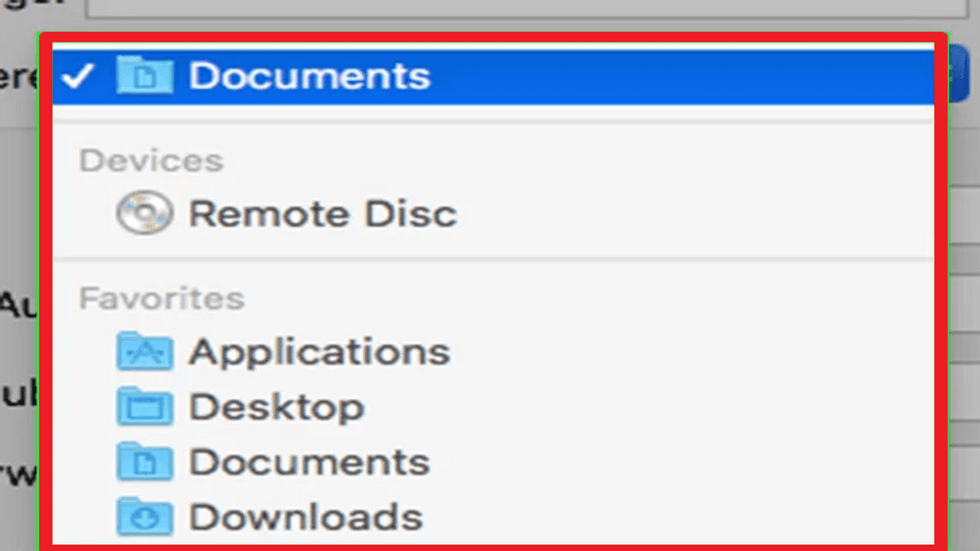Click the Favorites section header
This screenshot has height=551, width=980.
[162, 298]
